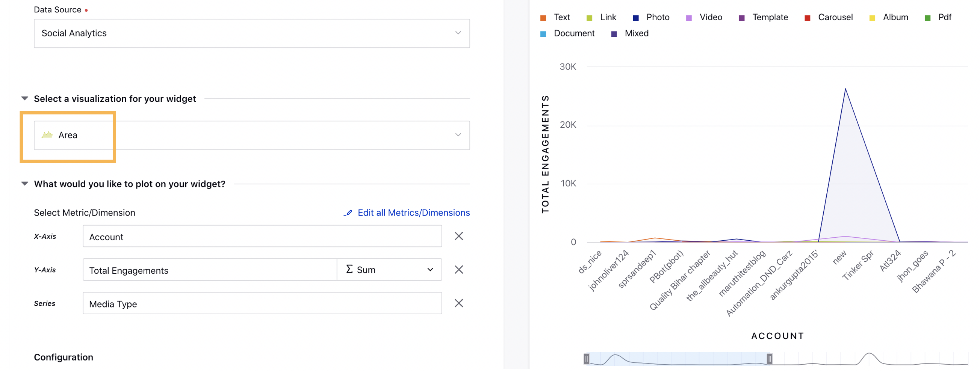The image size is (980, 371).
Task: Toggle the Album legend series
Action: click(889, 18)
